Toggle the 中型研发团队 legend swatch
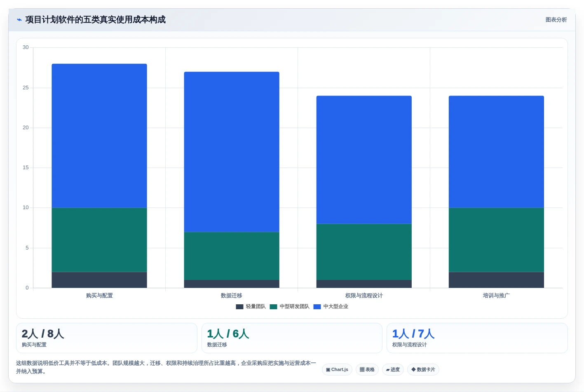The width and height of the screenshot is (584, 392). (273, 307)
